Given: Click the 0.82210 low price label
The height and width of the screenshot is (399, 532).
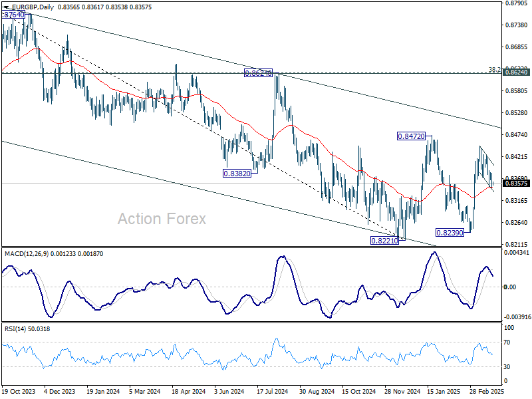Looking at the screenshot, I should pyautogui.click(x=384, y=241).
